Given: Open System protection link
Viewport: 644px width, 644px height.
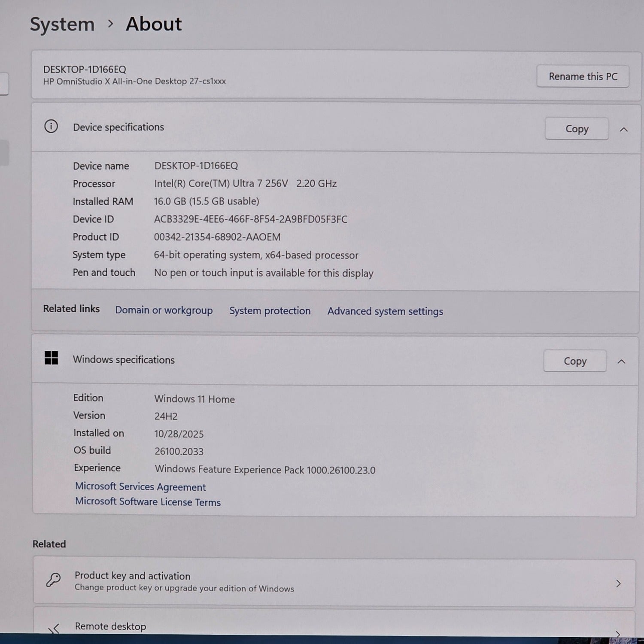Looking at the screenshot, I should pos(270,311).
